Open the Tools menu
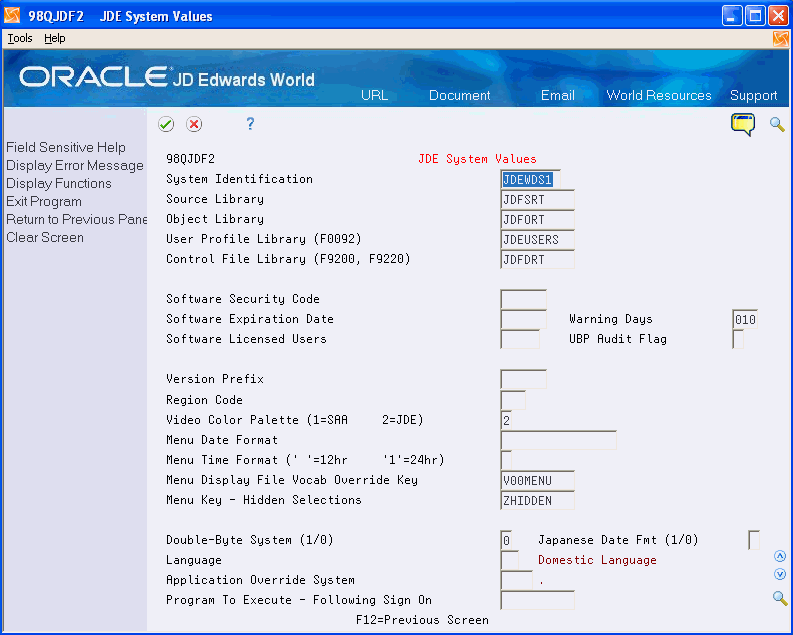793x635 pixels. coord(20,38)
